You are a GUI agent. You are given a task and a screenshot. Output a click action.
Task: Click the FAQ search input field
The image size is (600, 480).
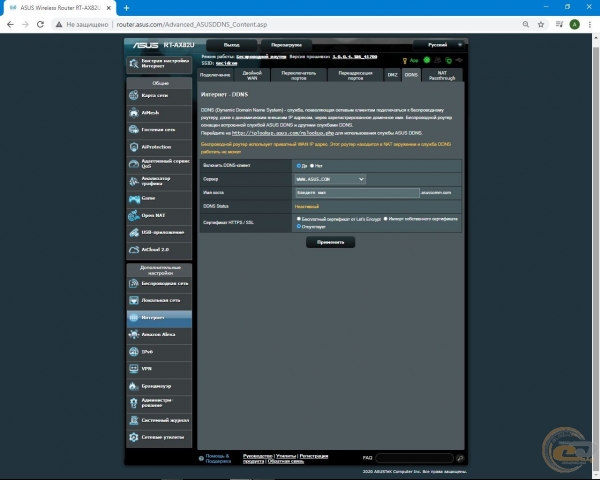(x=414, y=458)
